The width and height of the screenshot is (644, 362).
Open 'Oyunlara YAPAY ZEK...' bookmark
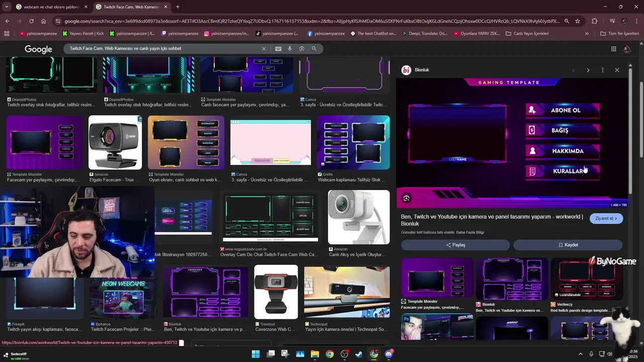click(477, 34)
